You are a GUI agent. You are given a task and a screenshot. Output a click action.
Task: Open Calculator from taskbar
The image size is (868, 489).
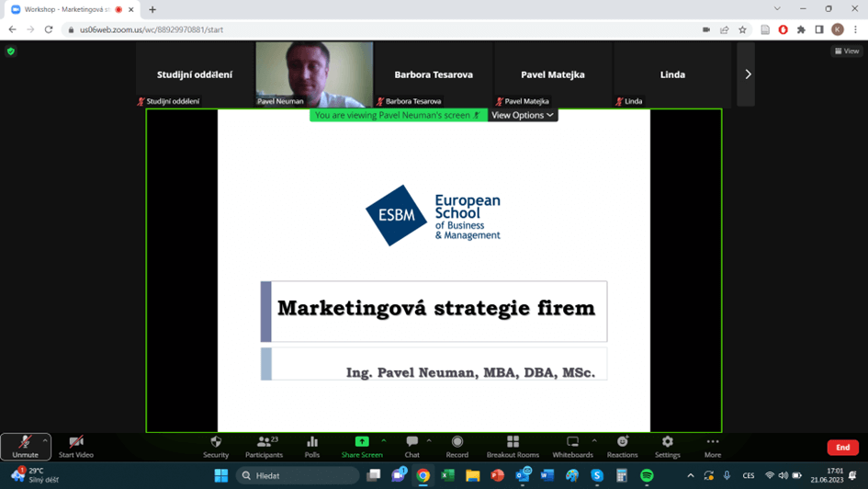tap(622, 475)
